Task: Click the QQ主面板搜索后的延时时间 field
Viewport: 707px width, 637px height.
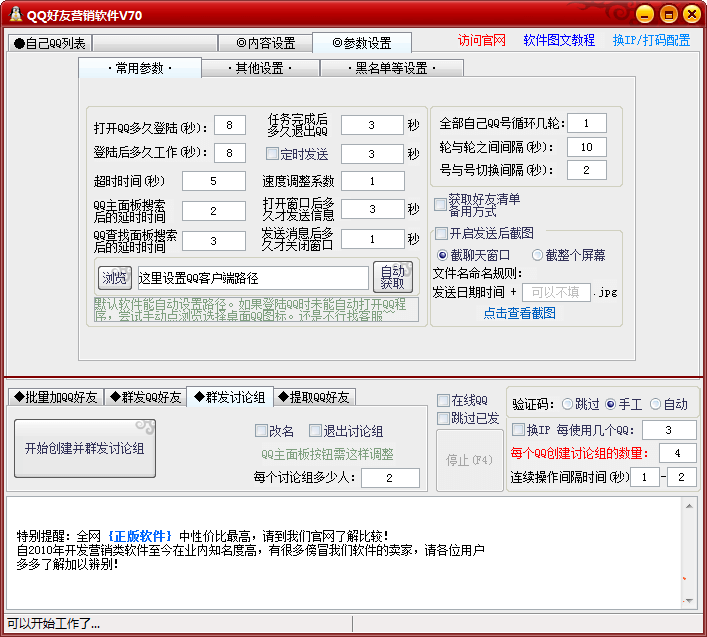Action: 214,211
